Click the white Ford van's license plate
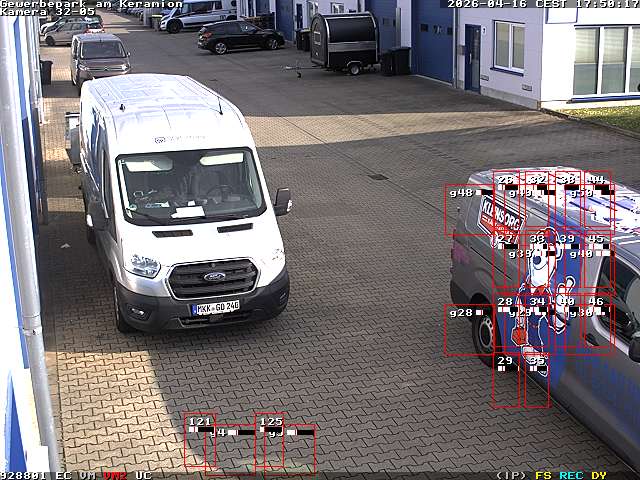 (x=215, y=308)
